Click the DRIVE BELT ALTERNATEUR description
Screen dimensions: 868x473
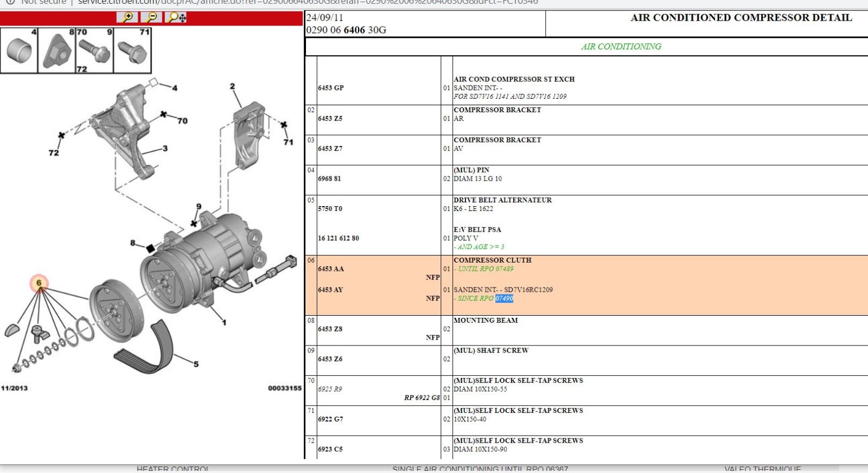click(503, 200)
